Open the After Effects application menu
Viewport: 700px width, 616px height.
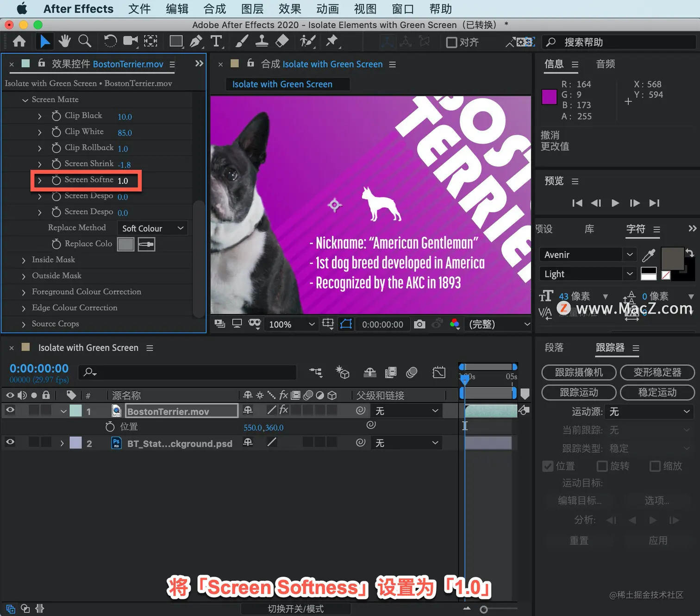[x=78, y=9]
